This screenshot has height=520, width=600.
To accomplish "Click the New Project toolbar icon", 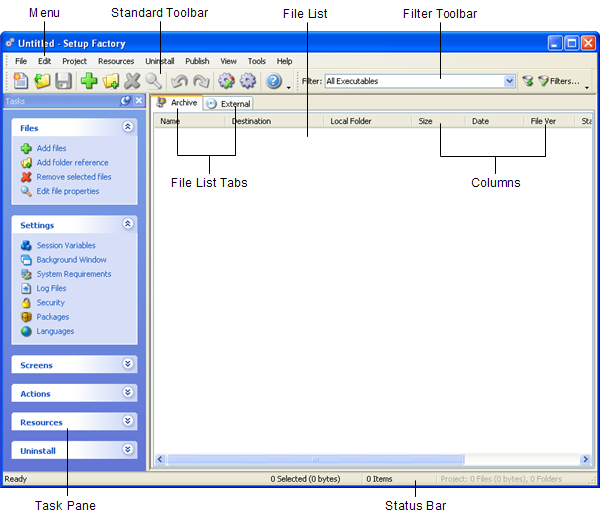I will 20,82.
